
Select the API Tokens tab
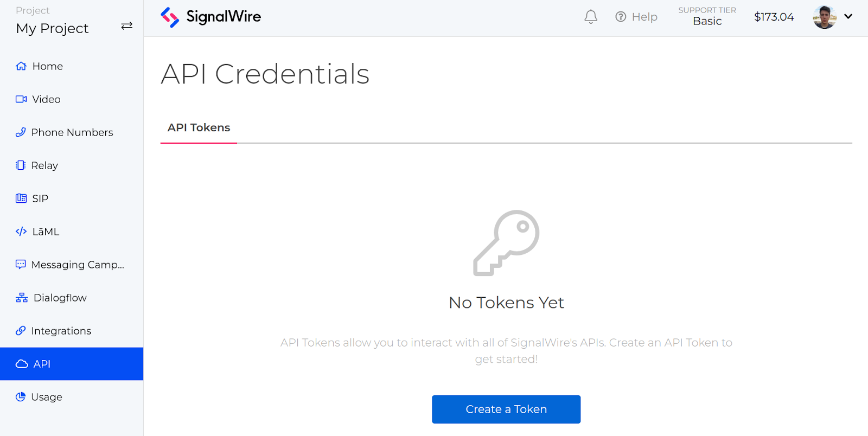[x=199, y=127]
